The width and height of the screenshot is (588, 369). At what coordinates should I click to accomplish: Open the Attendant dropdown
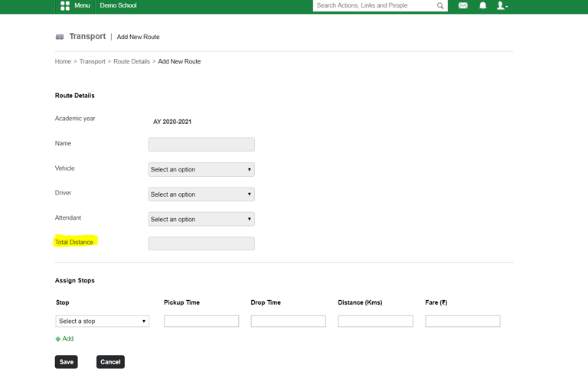pyautogui.click(x=201, y=219)
